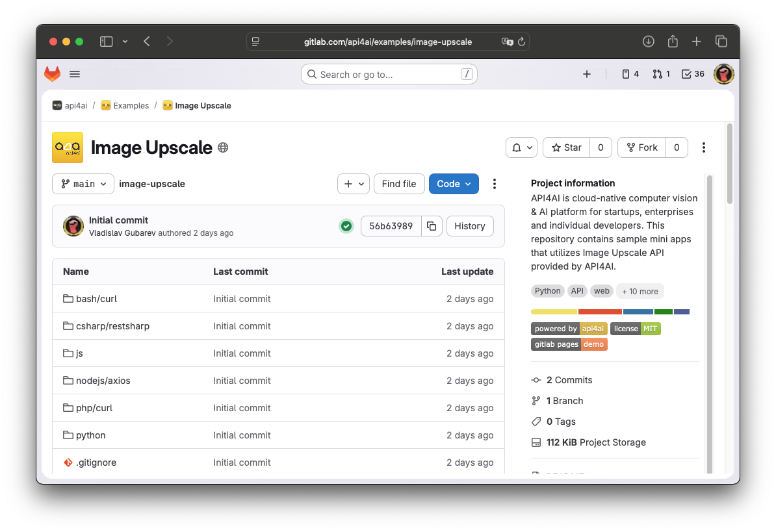Image resolution: width=776 pixels, height=532 pixels.
Task: Click powered by api4ai badge
Action: point(569,328)
